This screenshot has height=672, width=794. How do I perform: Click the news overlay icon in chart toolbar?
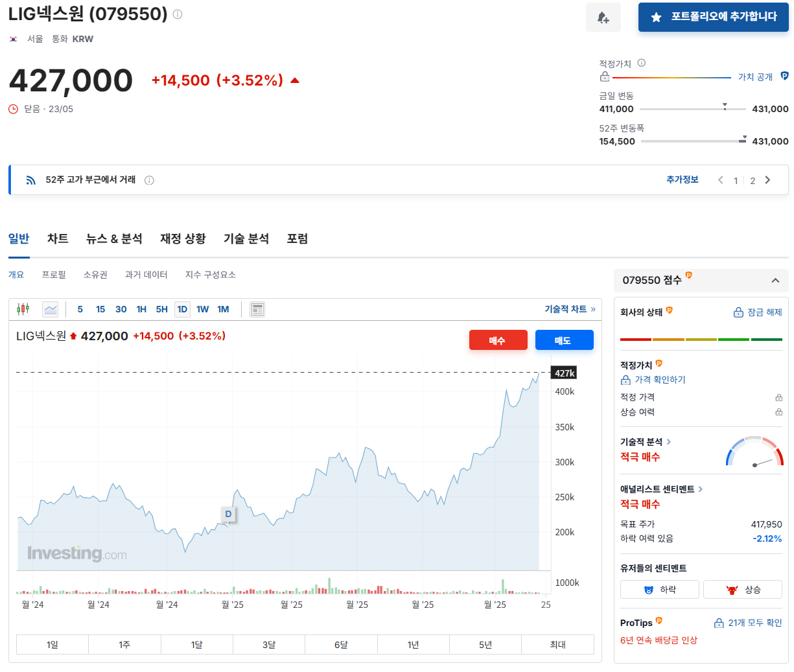coord(257,309)
